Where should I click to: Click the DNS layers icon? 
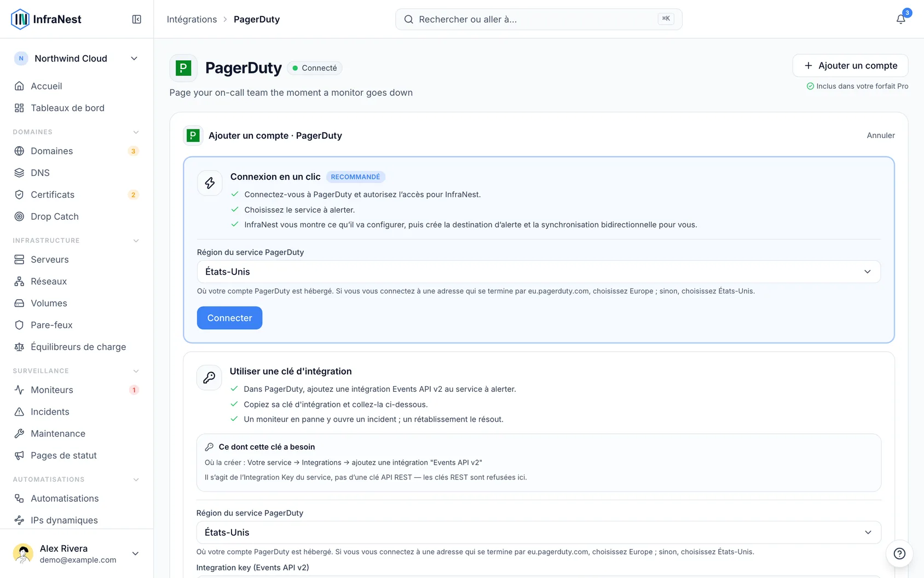tap(19, 173)
